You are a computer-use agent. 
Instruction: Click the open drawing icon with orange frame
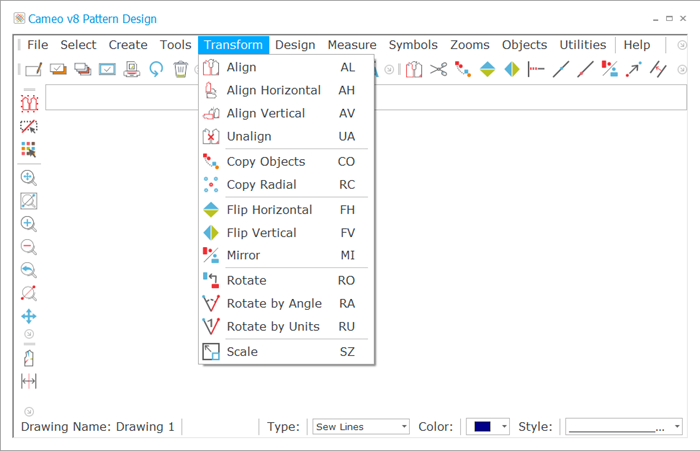[58, 70]
